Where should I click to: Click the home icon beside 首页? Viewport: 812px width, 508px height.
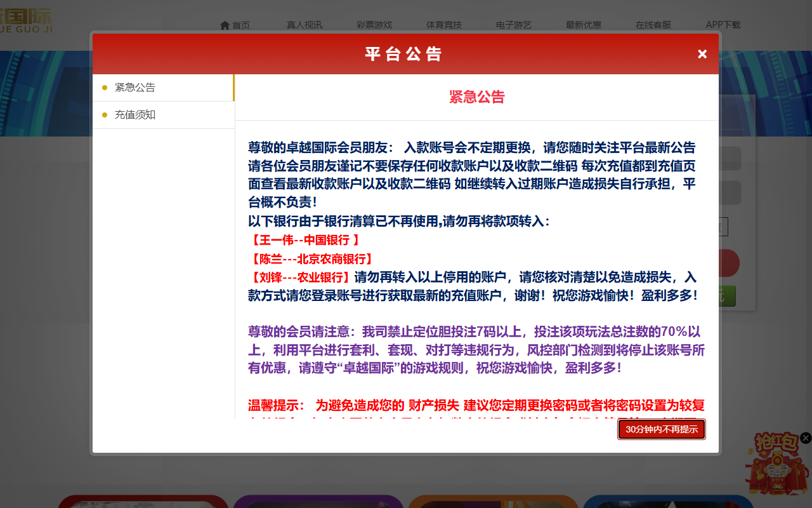[x=225, y=25]
